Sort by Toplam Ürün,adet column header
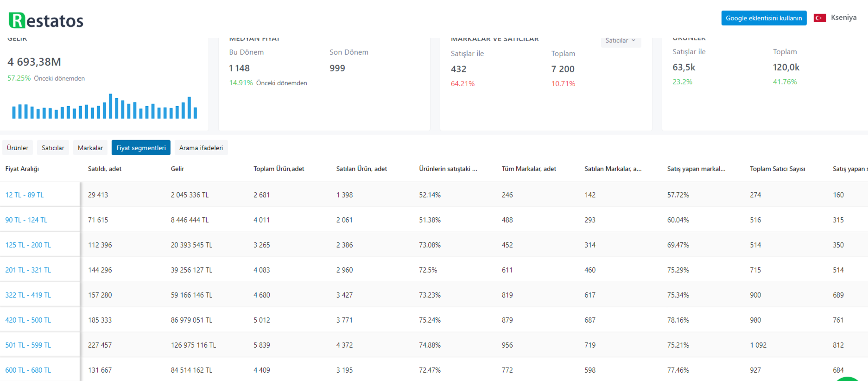The width and height of the screenshot is (868, 381). tap(279, 169)
